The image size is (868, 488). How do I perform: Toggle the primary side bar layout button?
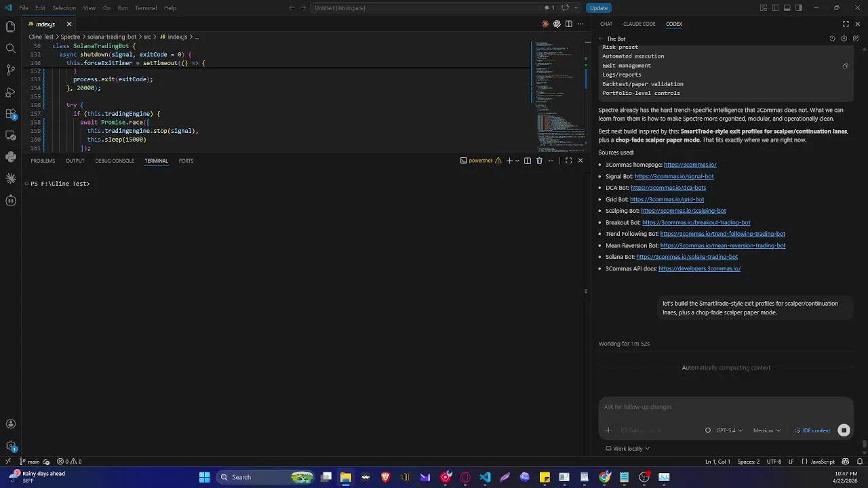pos(775,8)
